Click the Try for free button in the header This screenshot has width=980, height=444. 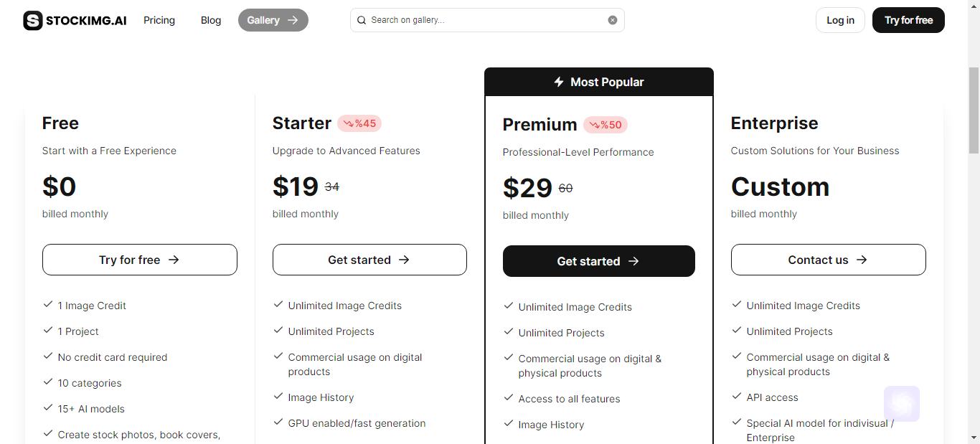tap(908, 20)
